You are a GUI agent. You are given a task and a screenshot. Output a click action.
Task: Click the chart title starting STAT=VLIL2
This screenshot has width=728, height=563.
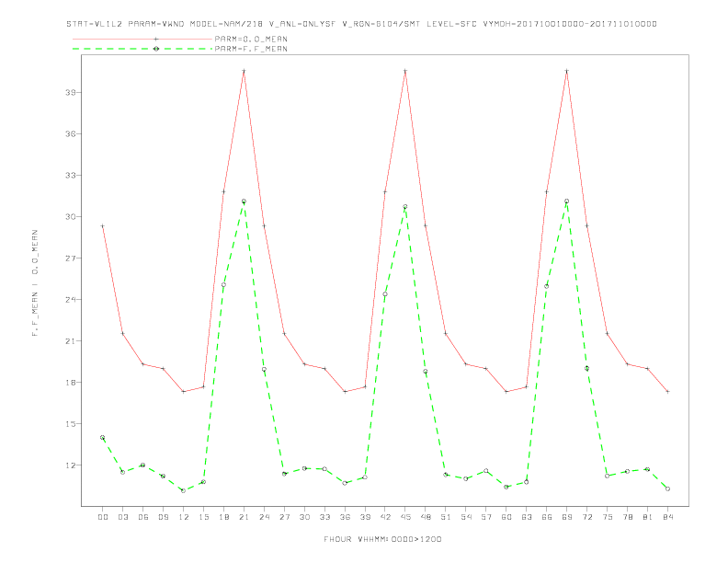pos(361,24)
